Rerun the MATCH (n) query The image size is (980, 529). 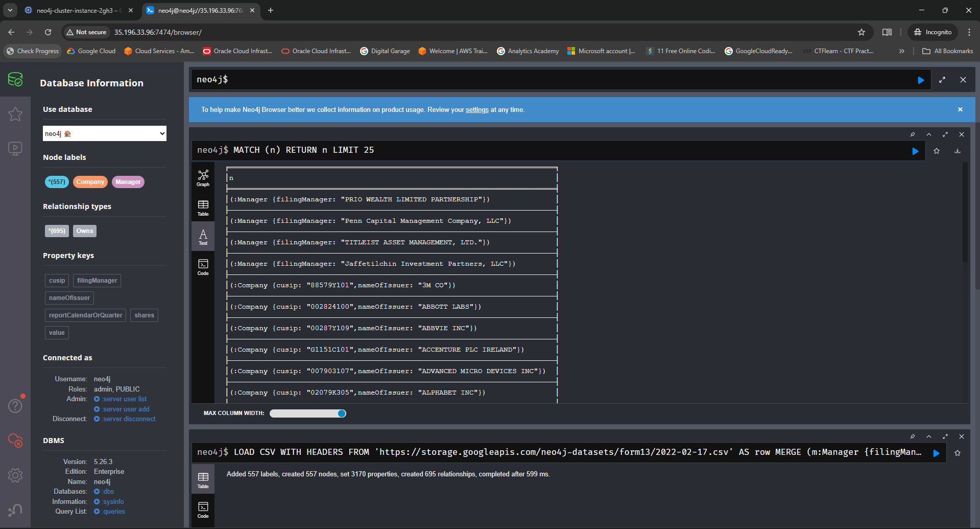click(x=915, y=151)
